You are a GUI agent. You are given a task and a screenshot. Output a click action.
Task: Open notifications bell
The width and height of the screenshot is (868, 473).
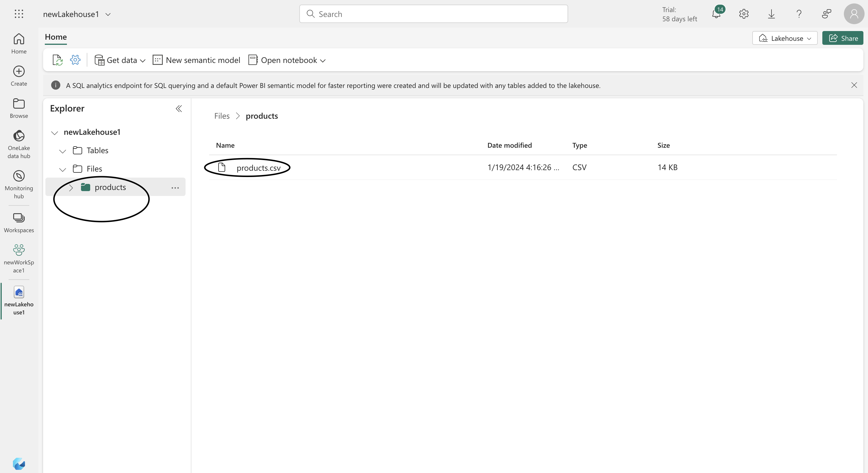click(717, 14)
